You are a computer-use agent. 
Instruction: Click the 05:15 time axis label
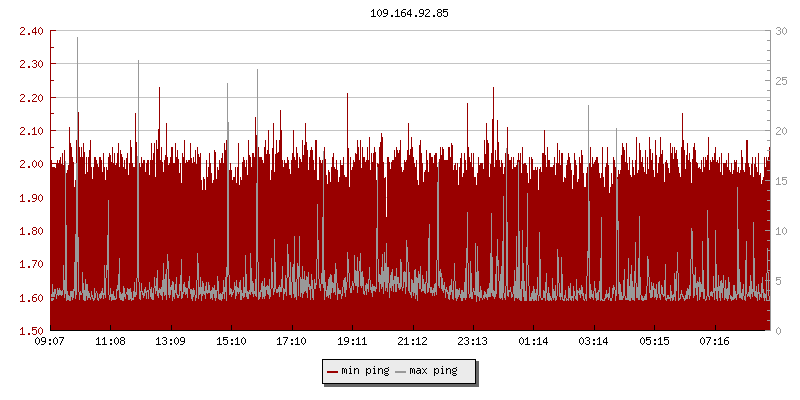click(654, 342)
